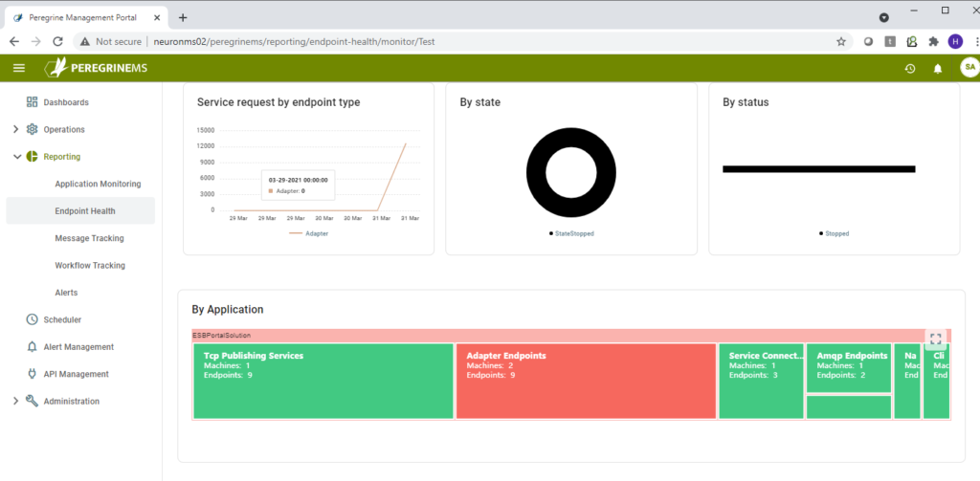Click the history clock icon in header

[x=910, y=68]
